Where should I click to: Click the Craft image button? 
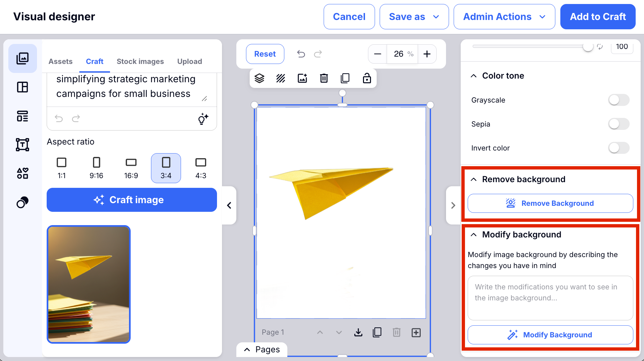tap(132, 200)
